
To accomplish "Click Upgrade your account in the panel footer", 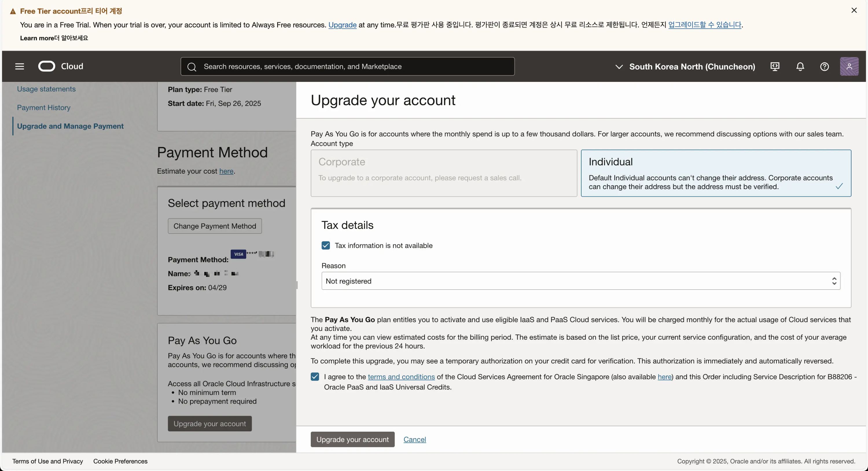I will 352,439.
